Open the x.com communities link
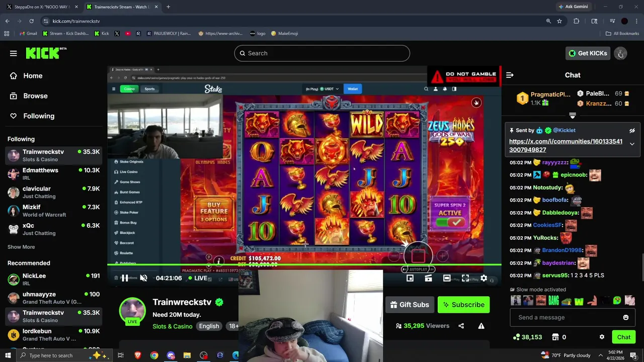644x362 pixels. [x=566, y=146]
